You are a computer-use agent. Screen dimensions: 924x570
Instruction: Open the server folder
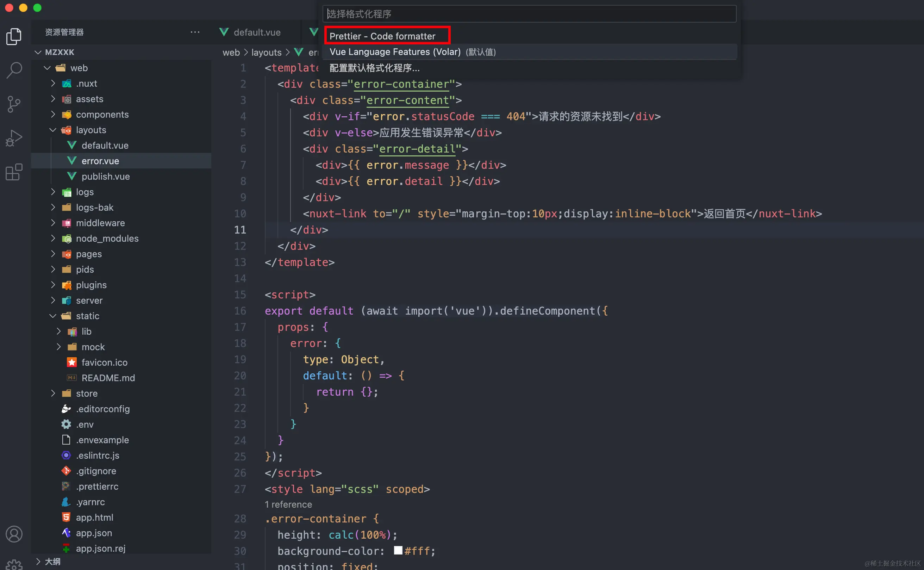121,300
